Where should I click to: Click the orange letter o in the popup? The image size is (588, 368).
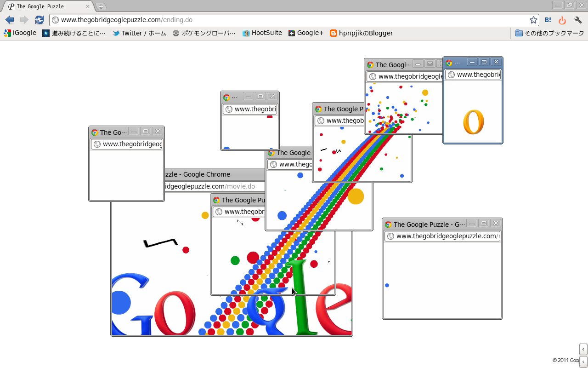pyautogui.click(x=473, y=122)
